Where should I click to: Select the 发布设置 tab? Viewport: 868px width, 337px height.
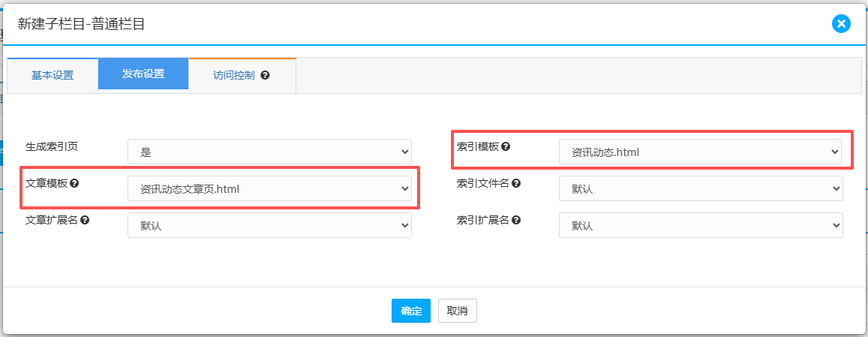click(x=143, y=74)
